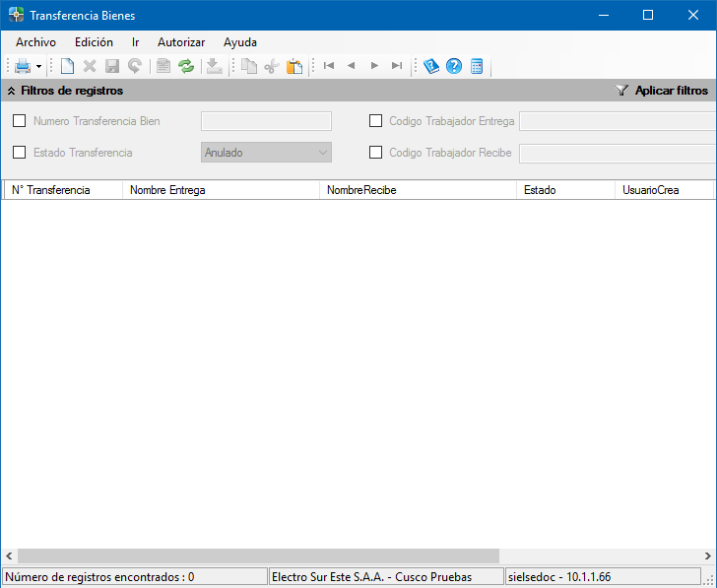The height and width of the screenshot is (588, 717).
Task: Open the Autorizar menu
Action: pyautogui.click(x=181, y=42)
